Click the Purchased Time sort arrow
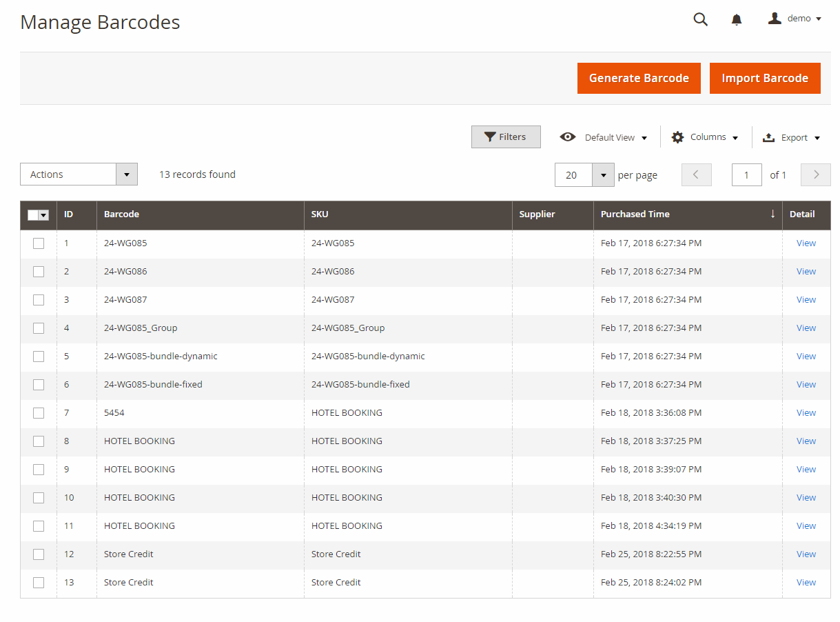840x622 pixels. pyautogui.click(x=772, y=214)
